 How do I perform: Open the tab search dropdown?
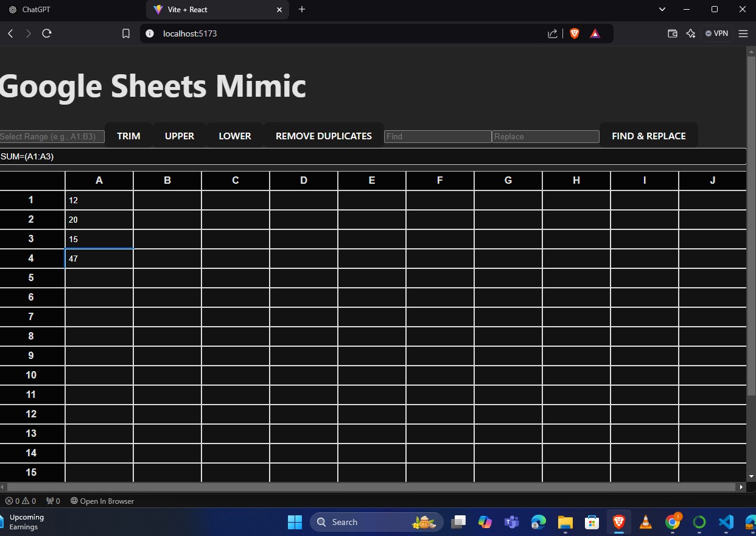pyautogui.click(x=662, y=9)
